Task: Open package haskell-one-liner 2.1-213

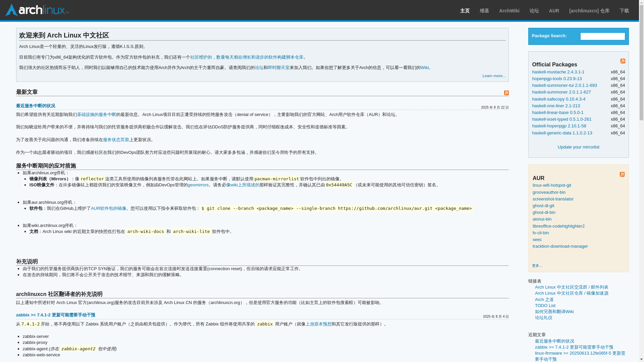Action: [556, 106]
